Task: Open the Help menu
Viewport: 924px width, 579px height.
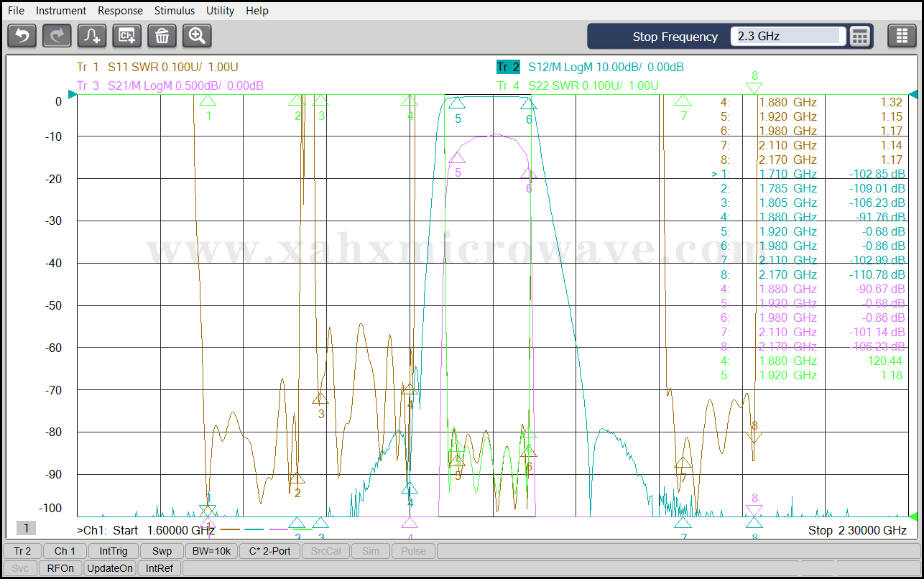Action: coord(257,11)
